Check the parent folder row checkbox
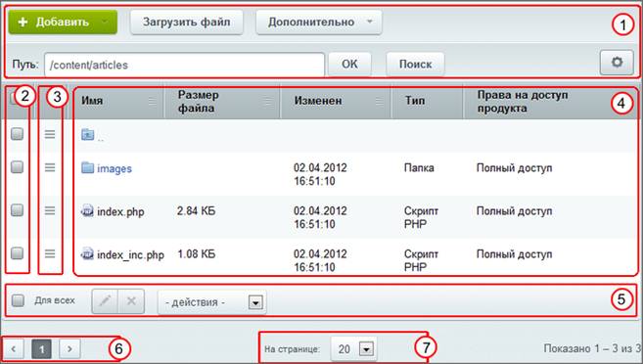The height and width of the screenshot is (364, 643). coord(17,134)
